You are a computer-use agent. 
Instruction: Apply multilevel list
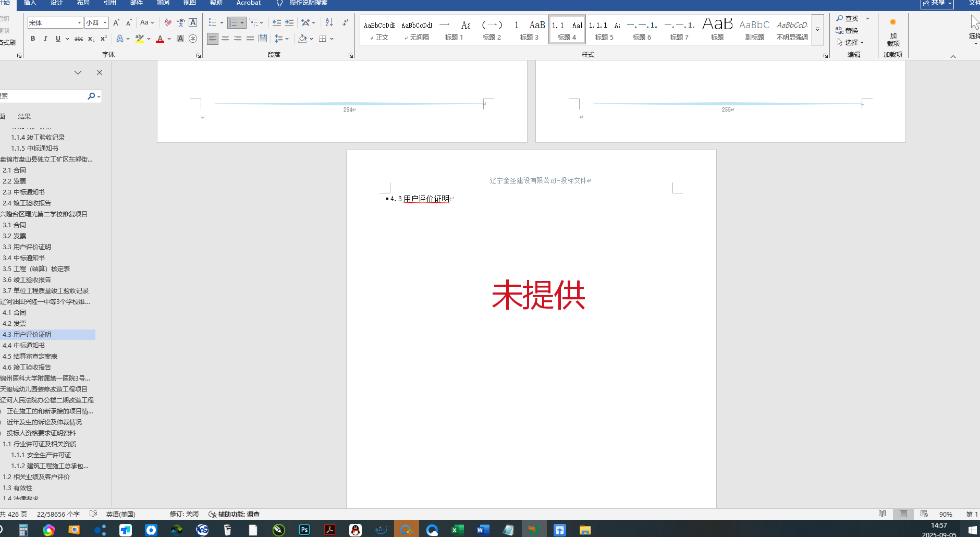253,22
